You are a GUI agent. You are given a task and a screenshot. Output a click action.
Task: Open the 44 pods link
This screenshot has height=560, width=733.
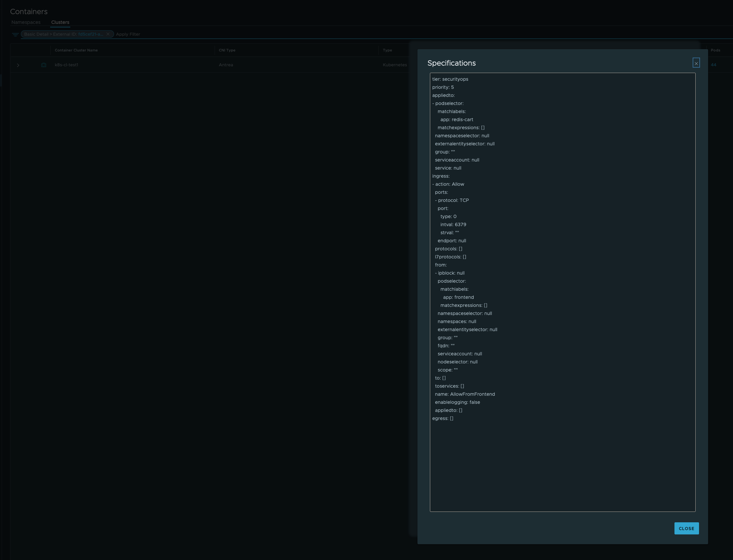click(713, 65)
